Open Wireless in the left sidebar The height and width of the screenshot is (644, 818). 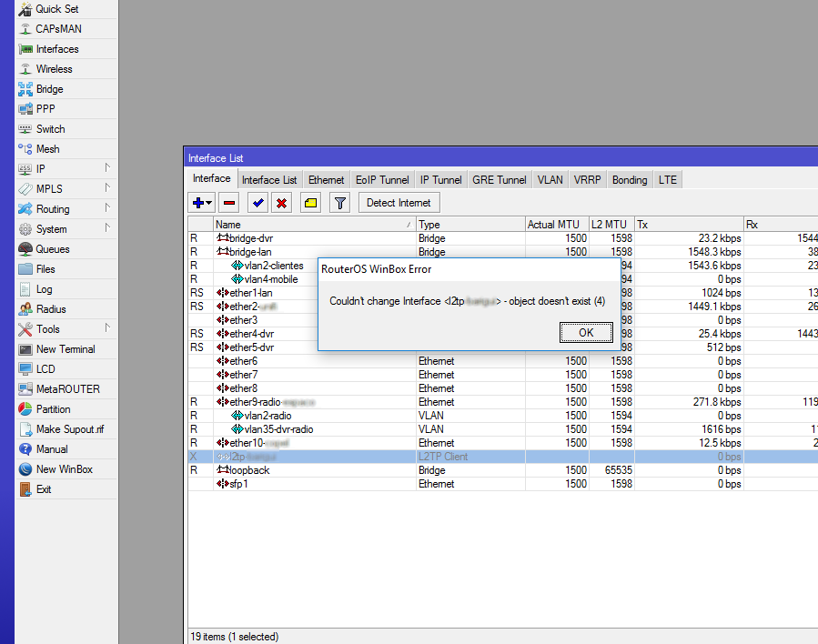tap(54, 69)
